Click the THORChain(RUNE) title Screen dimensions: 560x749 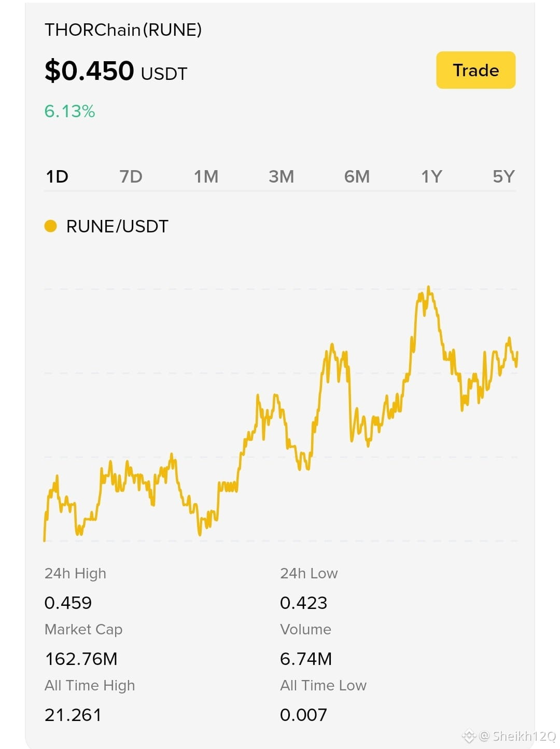point(123,30)
